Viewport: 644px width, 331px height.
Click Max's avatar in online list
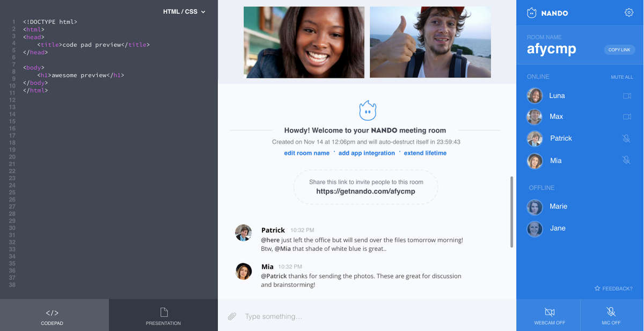(x=535, y=117)
